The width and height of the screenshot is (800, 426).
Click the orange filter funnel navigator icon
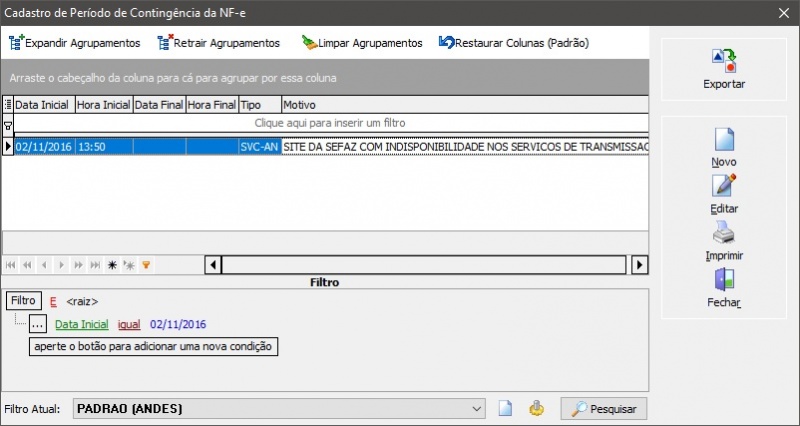(x=146, y=265)
